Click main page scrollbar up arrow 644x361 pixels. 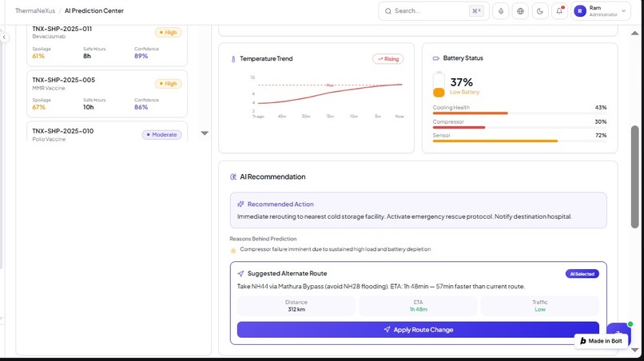tap(634, 34)
